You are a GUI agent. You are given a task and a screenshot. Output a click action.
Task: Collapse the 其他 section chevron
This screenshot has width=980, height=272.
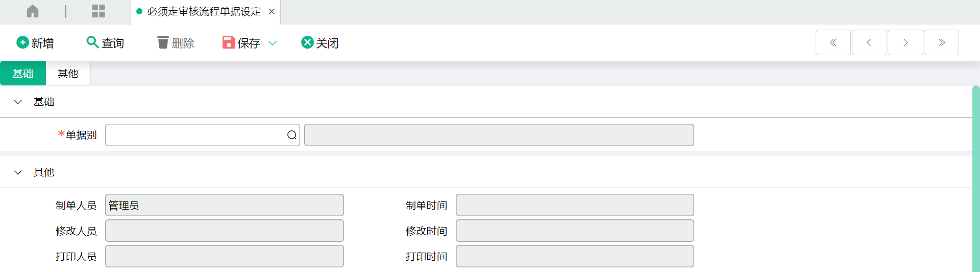point(18,172)
